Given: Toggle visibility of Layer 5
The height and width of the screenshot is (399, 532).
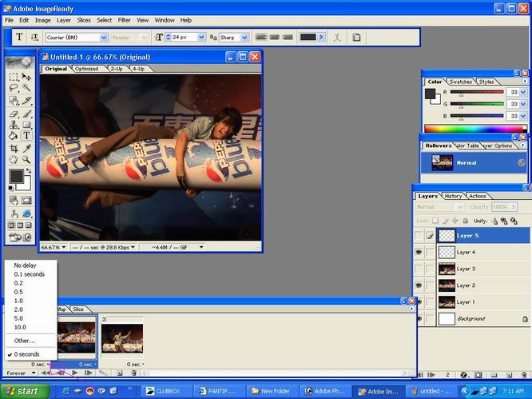Looking at the screenshot, I should tap(419, 236).
